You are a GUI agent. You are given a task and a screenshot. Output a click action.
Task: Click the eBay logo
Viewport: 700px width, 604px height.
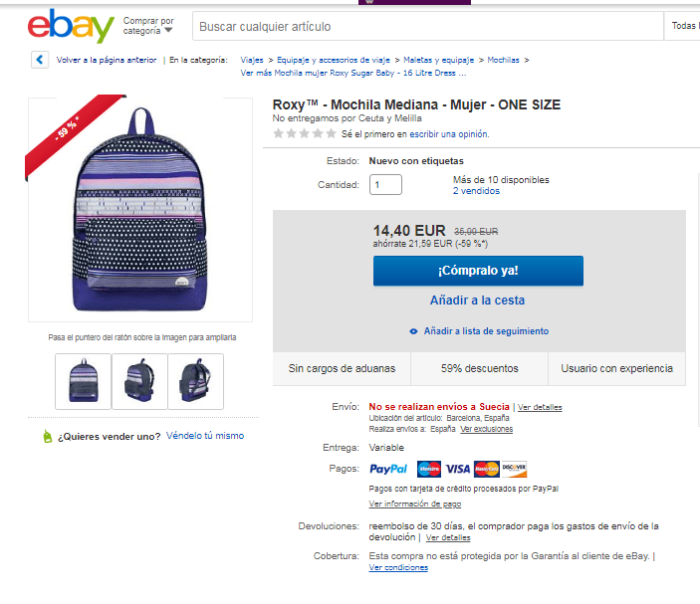click(x=71, y=26)
